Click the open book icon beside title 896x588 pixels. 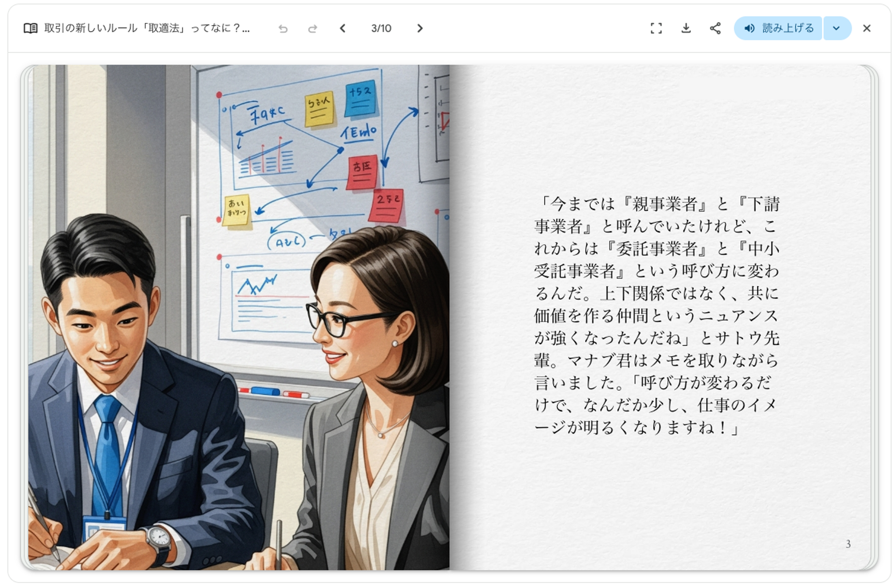31,28
